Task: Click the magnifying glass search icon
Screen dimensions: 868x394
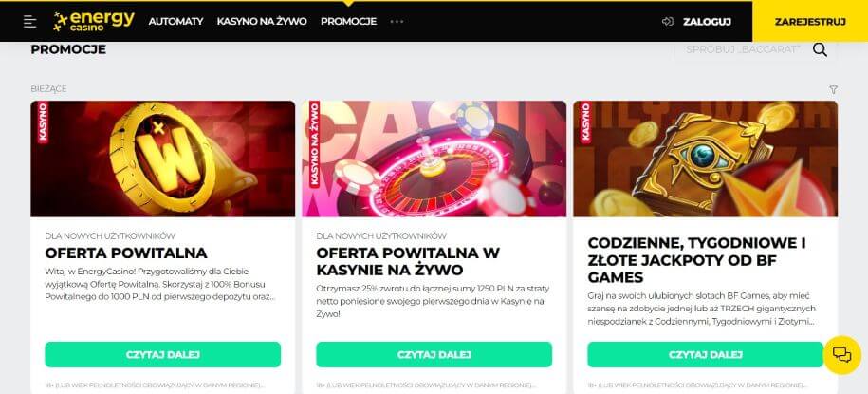Action: (820, 49)
